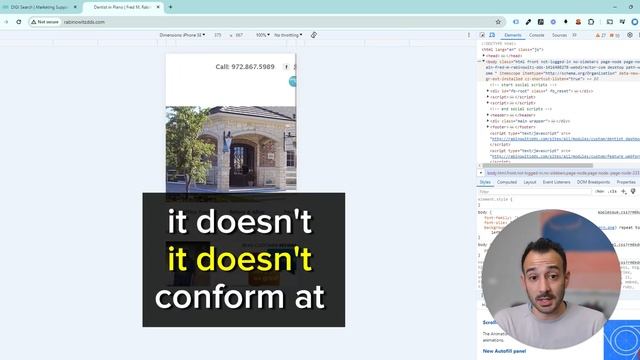Viewport: 640px width, 360px height.
Task: Expand the div class main wrapper node
Action: 488,121
